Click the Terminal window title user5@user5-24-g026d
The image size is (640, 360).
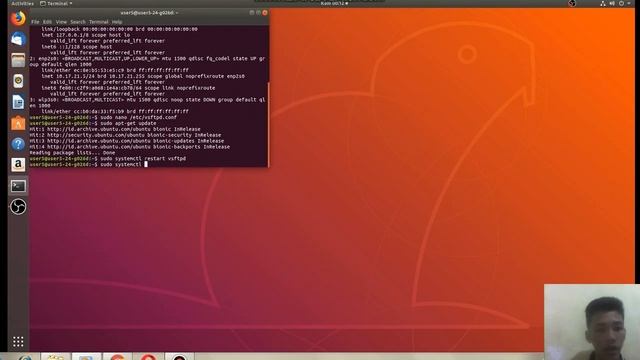[x=149, y=13]
